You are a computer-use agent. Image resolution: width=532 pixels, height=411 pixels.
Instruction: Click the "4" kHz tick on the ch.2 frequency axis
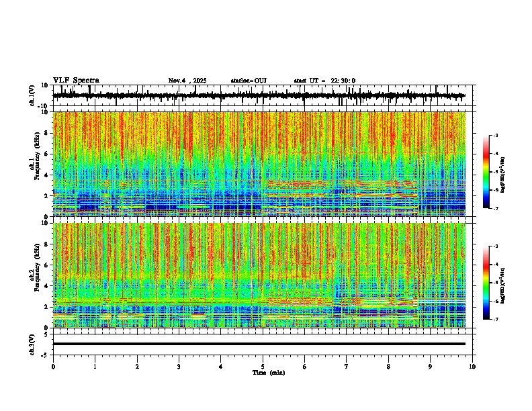(x=47, y=286)
